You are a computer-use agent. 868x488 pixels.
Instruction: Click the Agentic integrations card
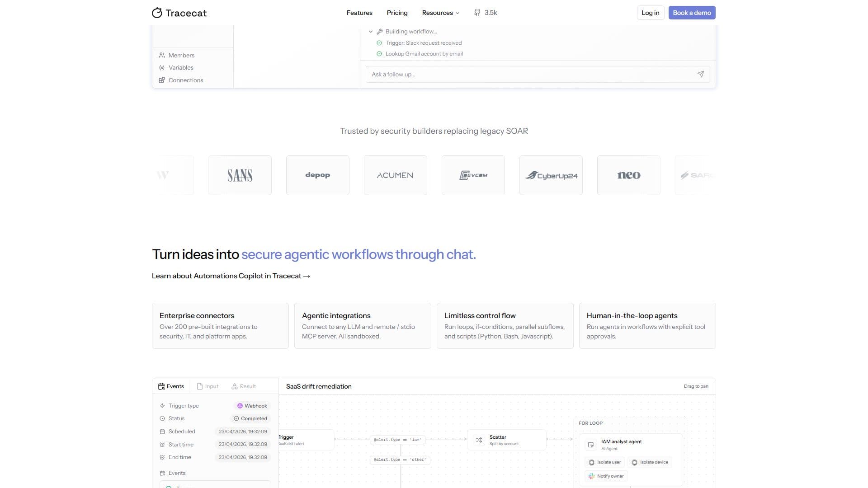click(x=363, y=326)
